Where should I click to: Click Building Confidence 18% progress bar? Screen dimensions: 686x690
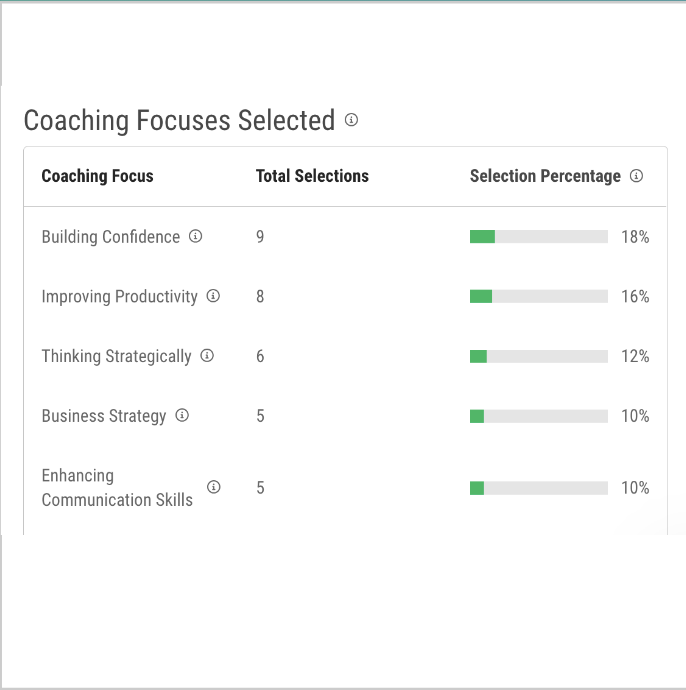click(x=539, y=237)
